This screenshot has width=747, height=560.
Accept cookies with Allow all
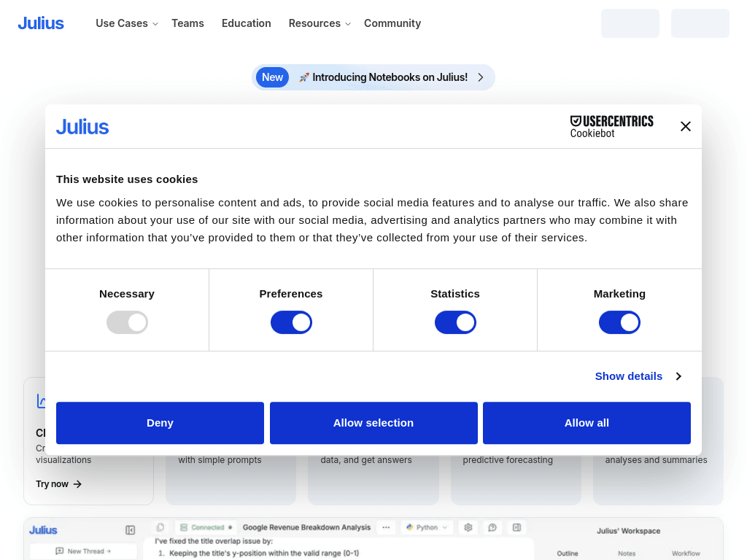[x=587, y=423]
